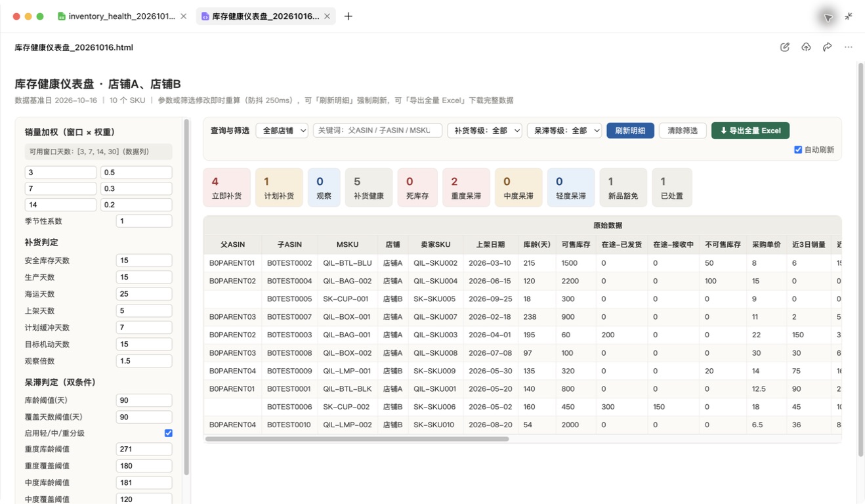
Task: Close the inventory_health tab
Action: (183, 16)
